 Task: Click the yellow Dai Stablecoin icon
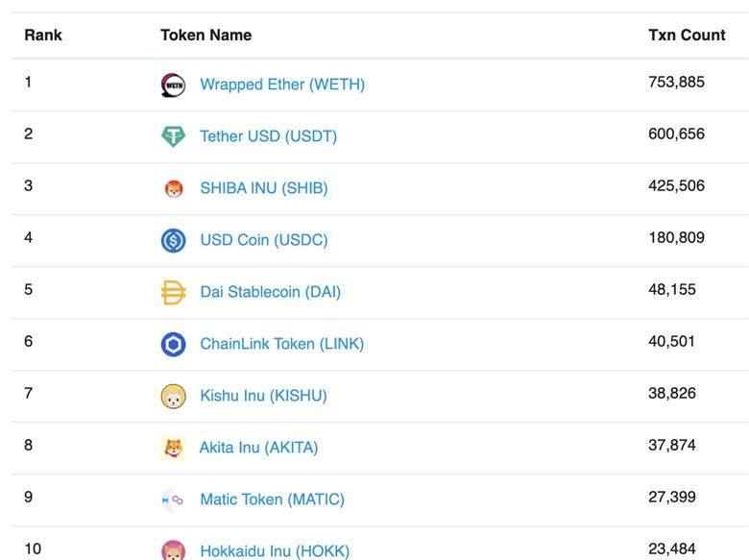[x=174, y=292]
